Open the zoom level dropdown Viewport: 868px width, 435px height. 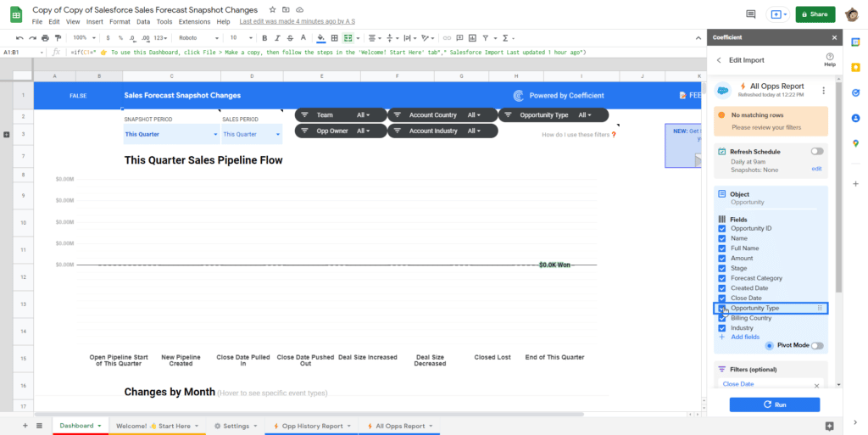pyautogui.click(x=84, y=38)
